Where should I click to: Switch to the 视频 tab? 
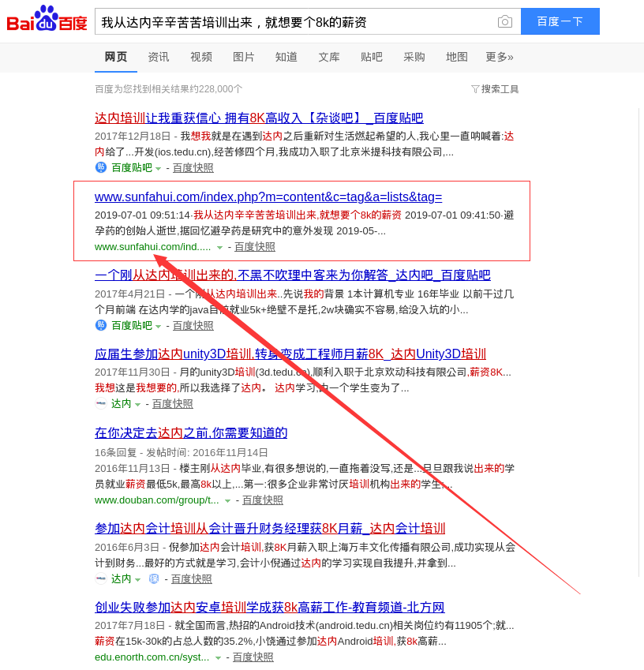(x=201, y=57)
